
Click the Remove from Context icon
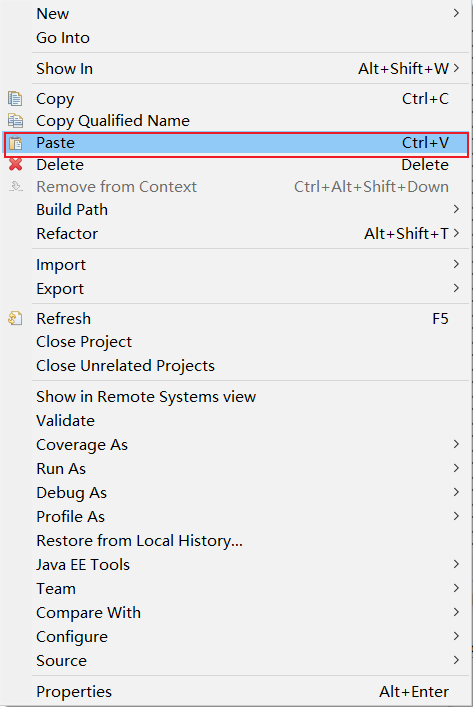point(16,186)
